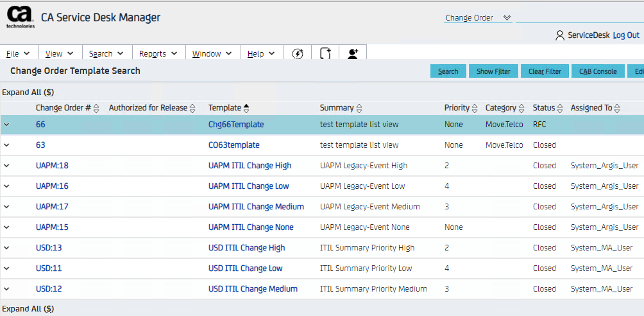This screenshot has height=316, width=644.
Task: Open change order UAPM:17
Action: pos(52,207)
